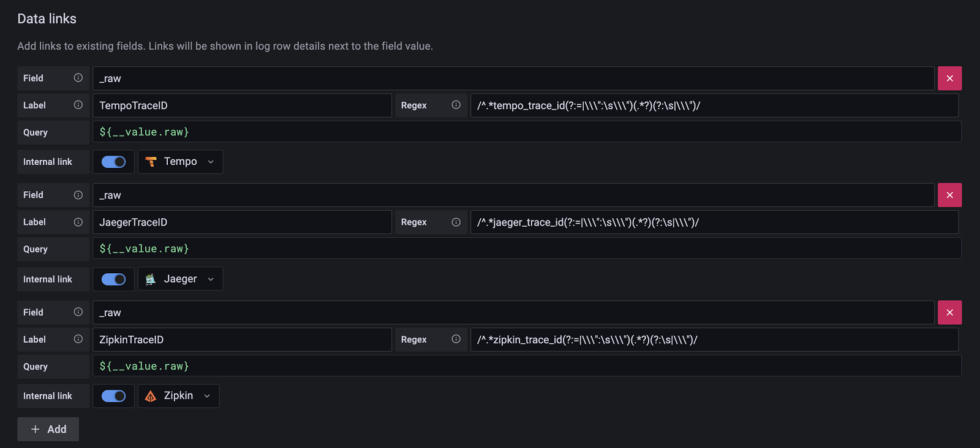The height and width of the screenshot is (448, 980).
Task: Open the Zipkin data source dropdown
Action: click(178, 396)
